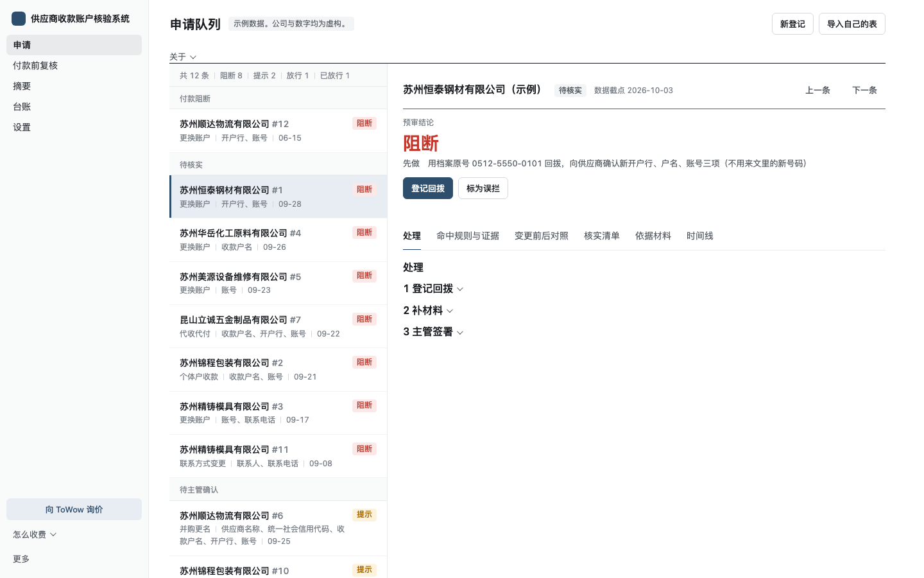Filter list by 已放行 1
924x578 pixels.
pyautogui.click(x=335, y=76)
